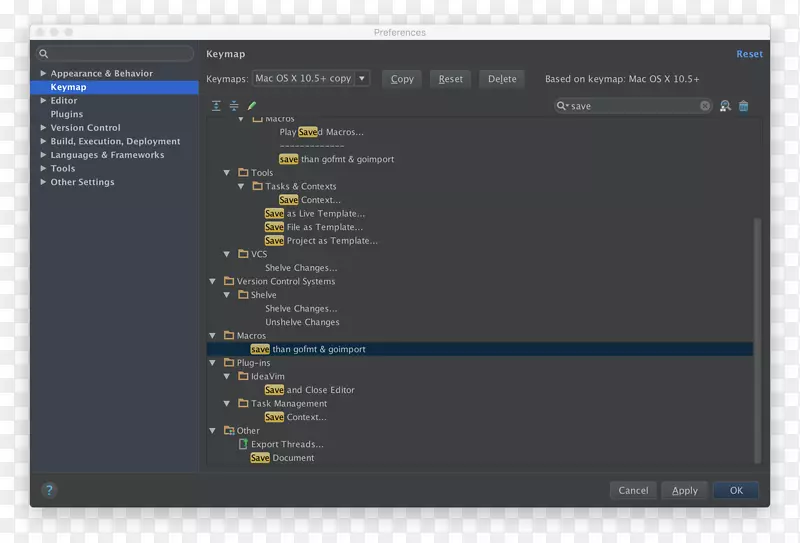Expand the Languages & Frameworks section
Image resolution: width=800 pixels, height=543 pixels.
click(43, 155)
